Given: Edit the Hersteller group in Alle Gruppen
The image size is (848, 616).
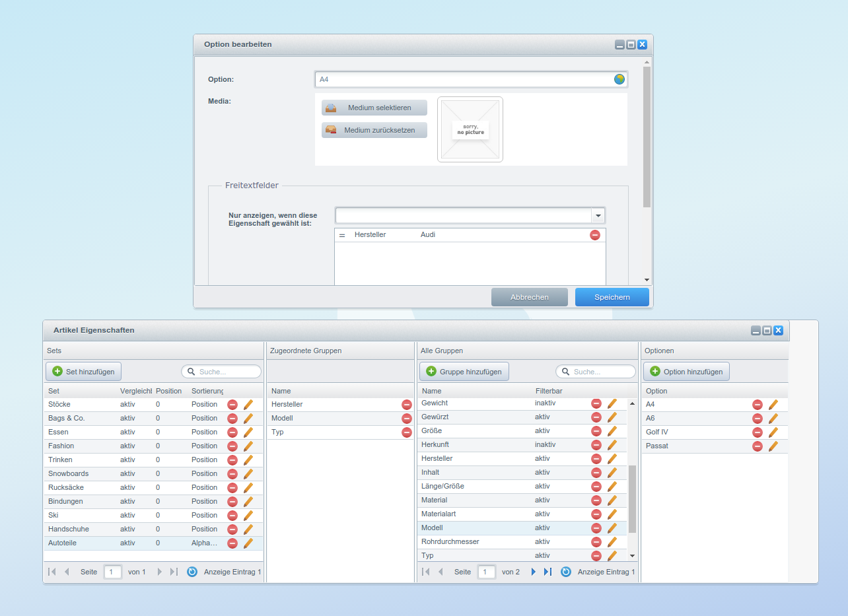Looking at the screenshot, I should 612,458.
